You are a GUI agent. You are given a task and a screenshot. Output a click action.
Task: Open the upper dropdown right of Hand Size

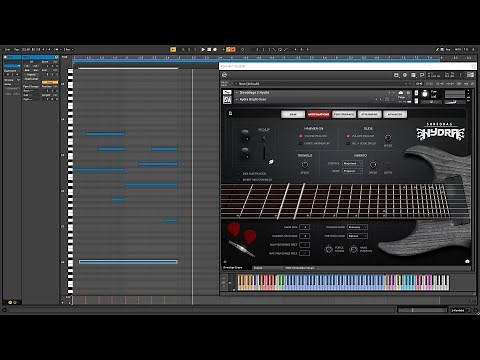[357, 227]
